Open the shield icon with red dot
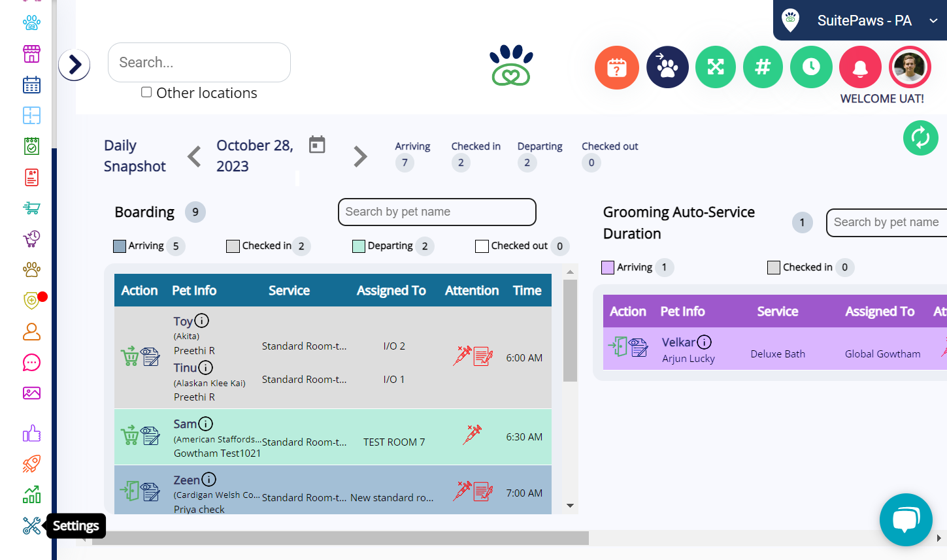947x560 pixels. (x=31, y=300)
